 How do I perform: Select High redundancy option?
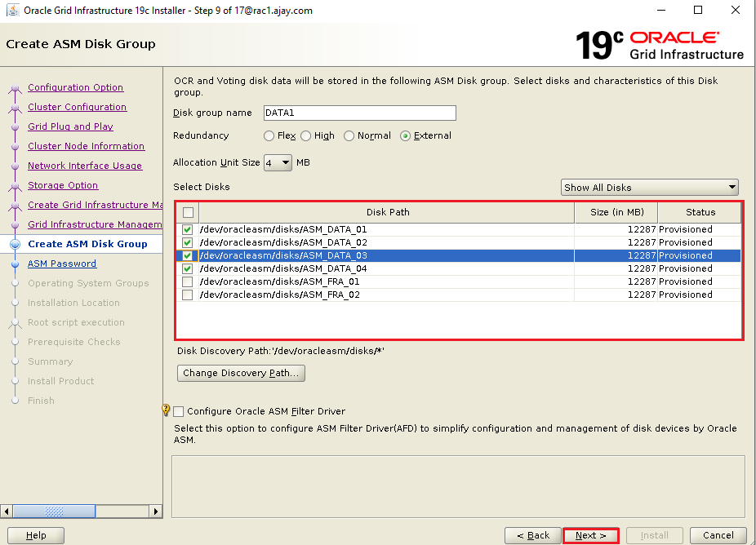(305, 136)
